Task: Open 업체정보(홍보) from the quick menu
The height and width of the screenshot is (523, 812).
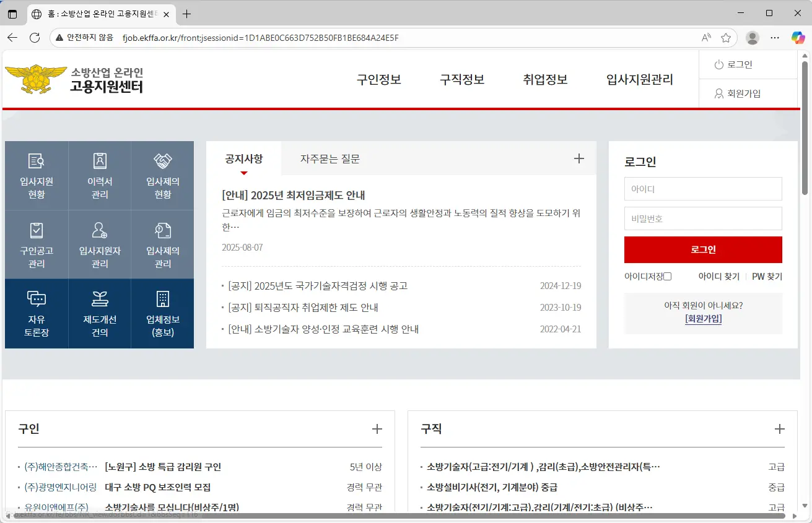Action: pos(162,314)
